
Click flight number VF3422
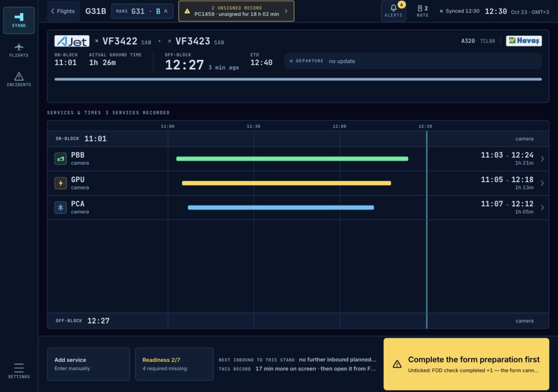point(120,41)
